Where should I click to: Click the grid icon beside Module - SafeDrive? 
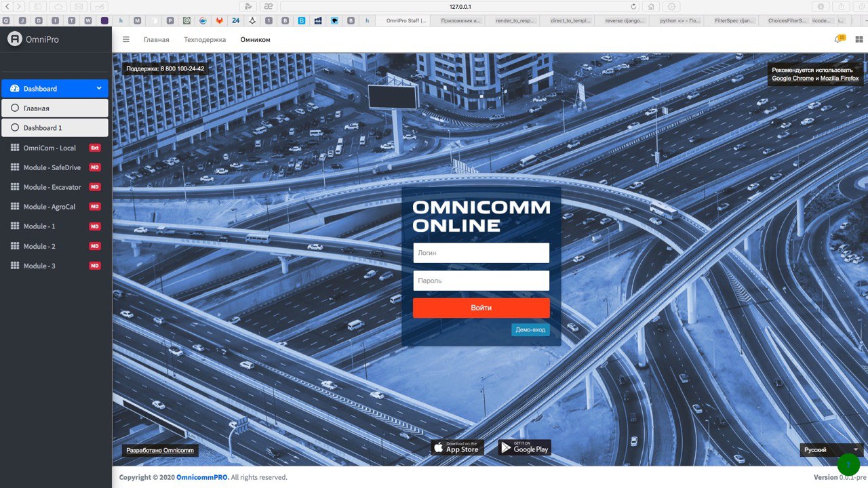(x=15, y=167)
